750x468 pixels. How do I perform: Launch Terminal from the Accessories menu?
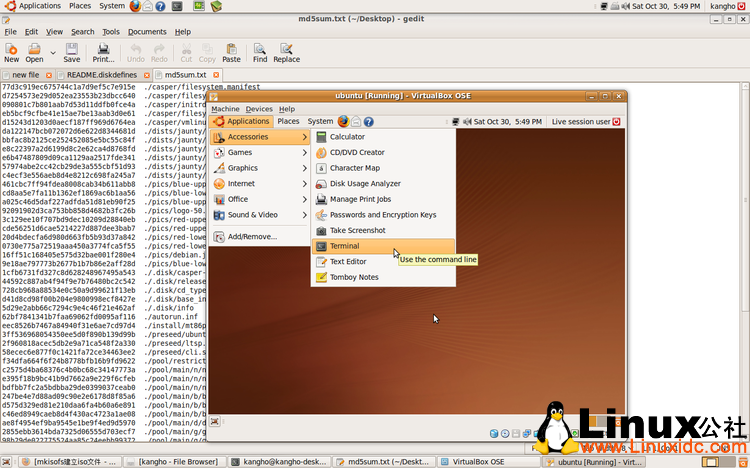[383, 246]
